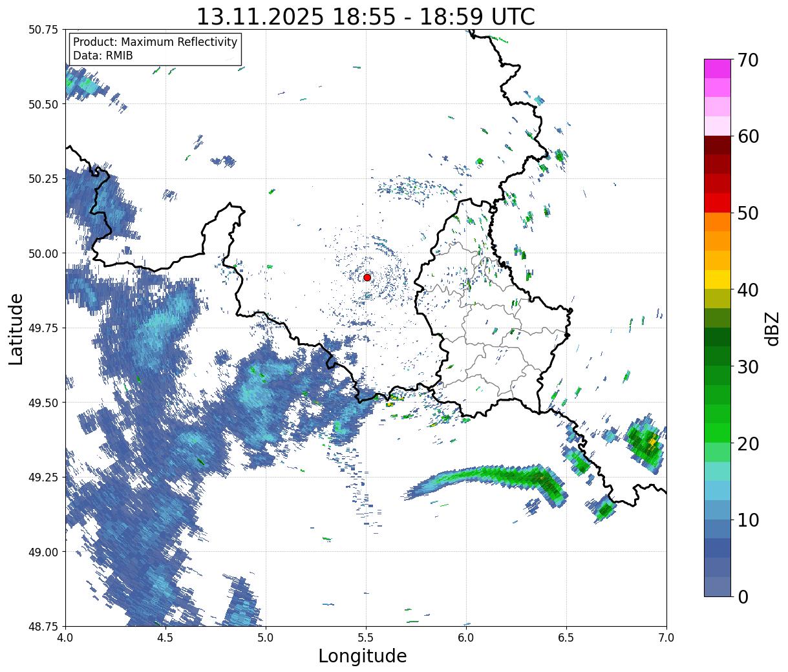This screenshot has height=672, width=788.
Task: Click the Latitude axis label
Action: (16, 328)
